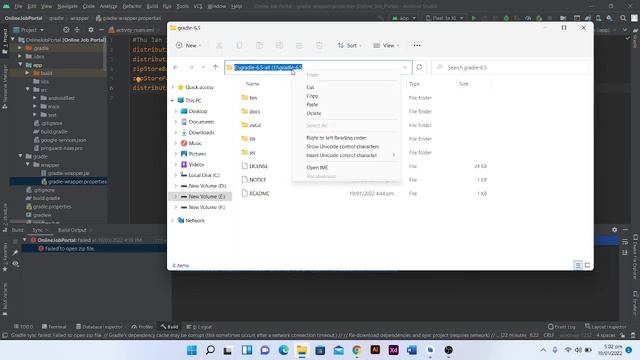The width and height of the screenshot is (640, 360).
Task: Select Open IME in the context menu
Action: (x=317, y=168)
